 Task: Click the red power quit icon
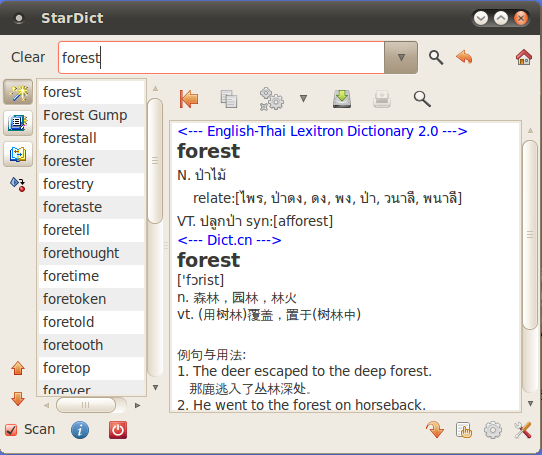(118, 430)
